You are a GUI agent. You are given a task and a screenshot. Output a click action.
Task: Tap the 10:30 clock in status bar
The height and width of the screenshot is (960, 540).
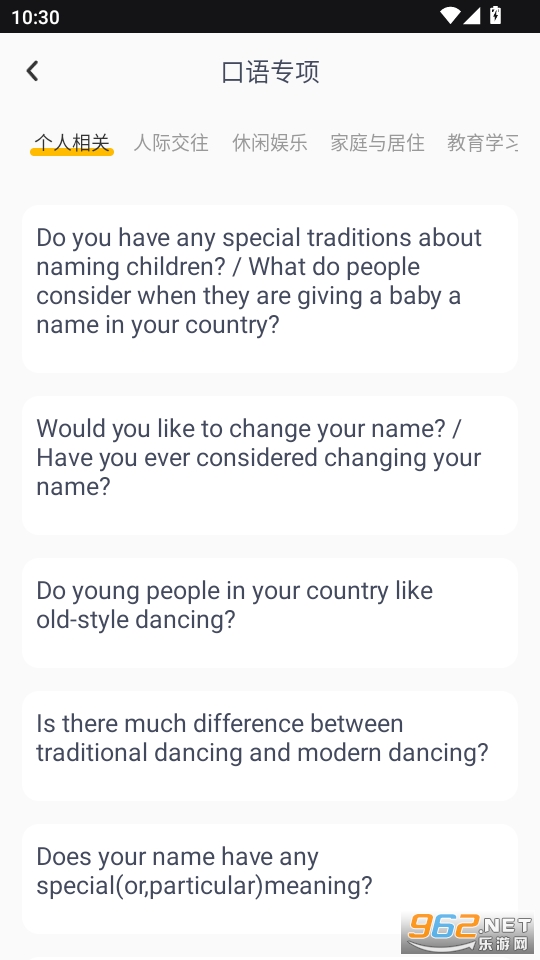pyautogui.click(x=36, y=17)
